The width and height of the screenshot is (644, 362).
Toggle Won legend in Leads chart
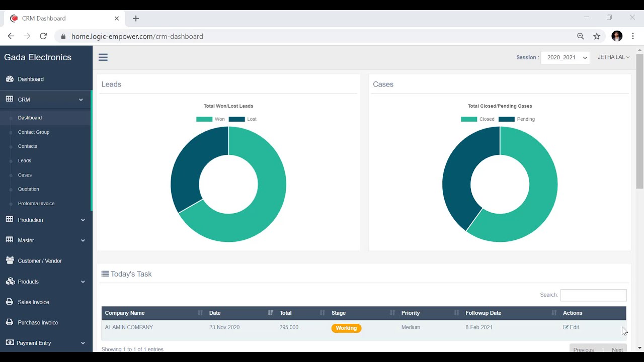coord(210,119)
